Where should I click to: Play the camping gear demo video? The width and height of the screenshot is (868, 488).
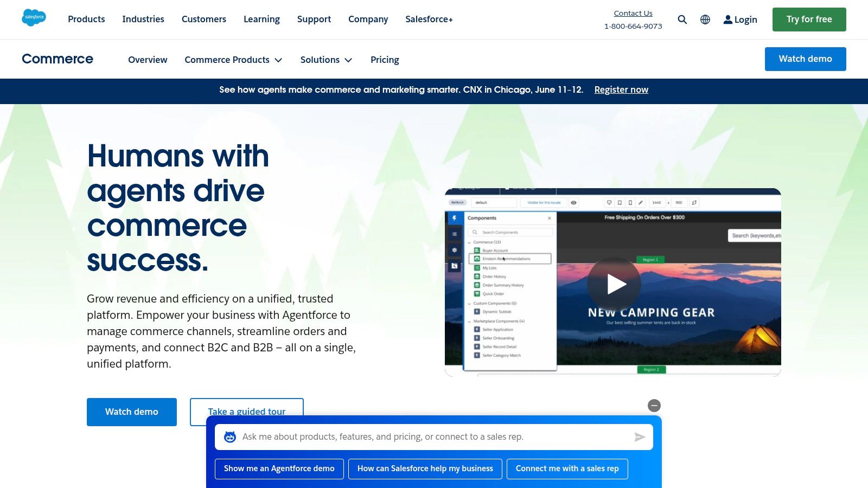614,284
